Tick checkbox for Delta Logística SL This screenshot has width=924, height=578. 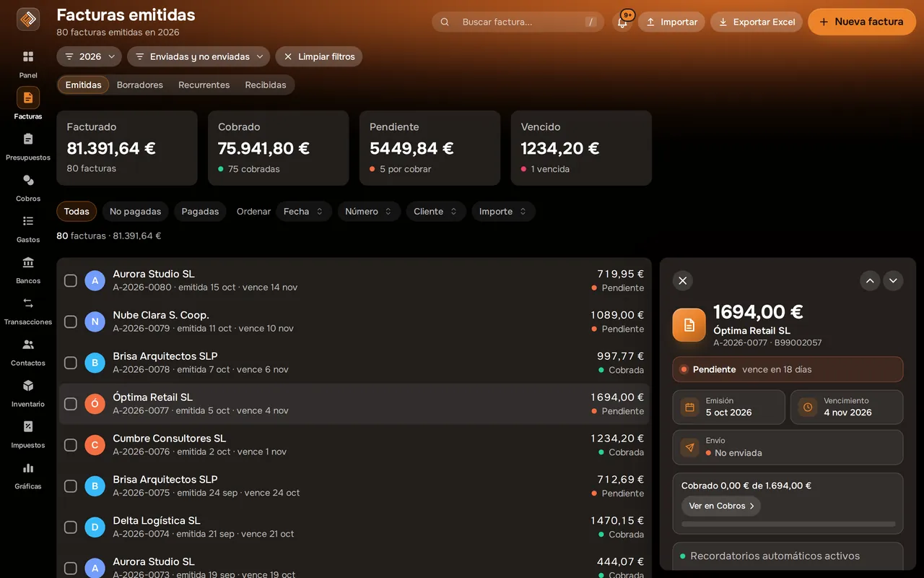pyautogui.click(x=71, y=527)
